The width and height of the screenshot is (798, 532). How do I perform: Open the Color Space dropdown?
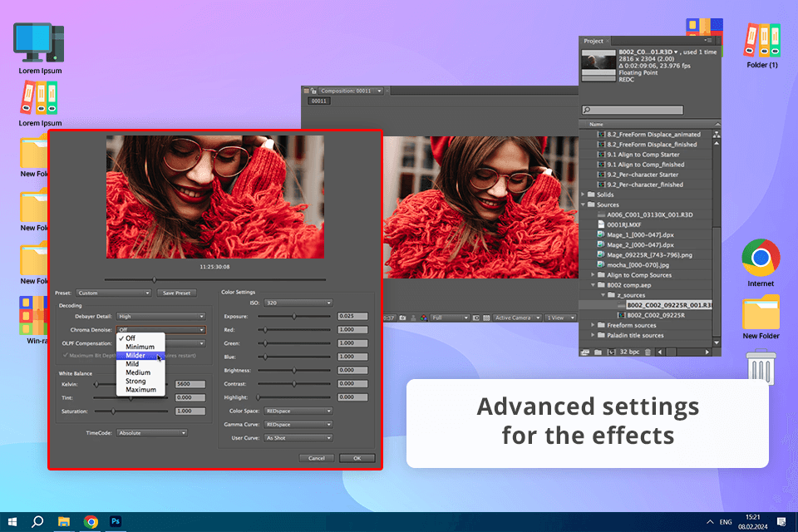point(298,411)
